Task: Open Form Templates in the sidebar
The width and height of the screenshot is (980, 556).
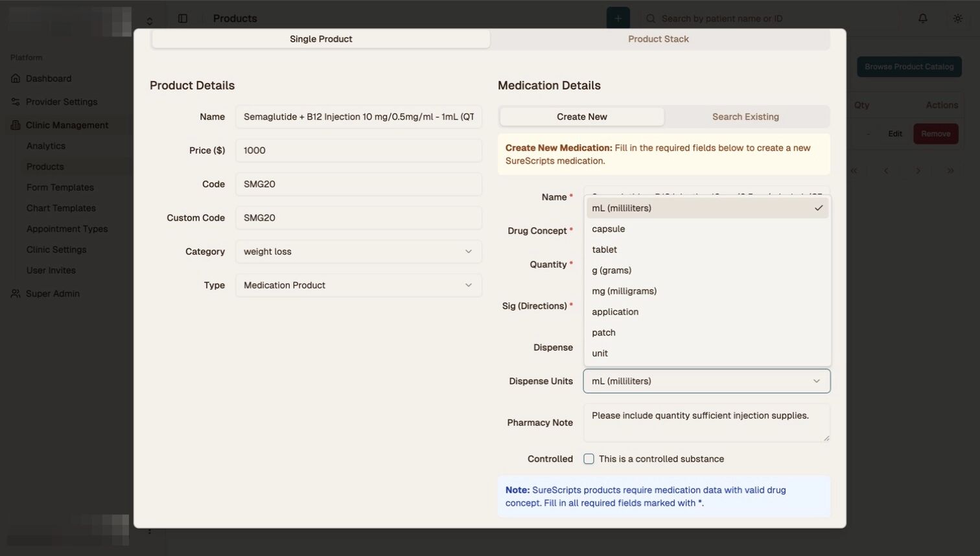Action: pyautogui.click(x=60, y=187)
